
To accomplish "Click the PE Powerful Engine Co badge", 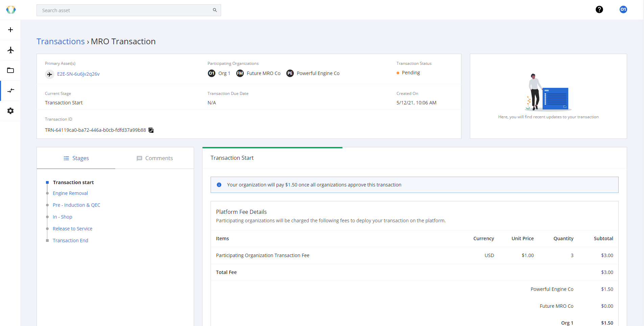I will [x=290, y=73].
